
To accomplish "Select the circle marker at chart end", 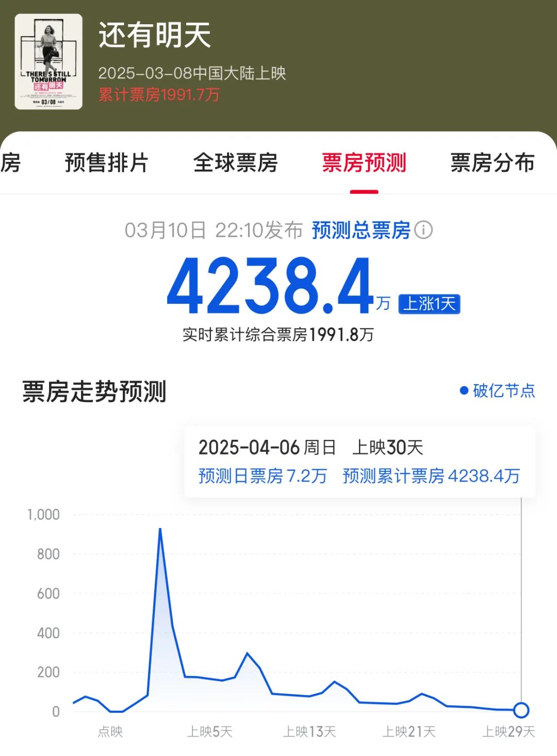I will pos(521,710).
